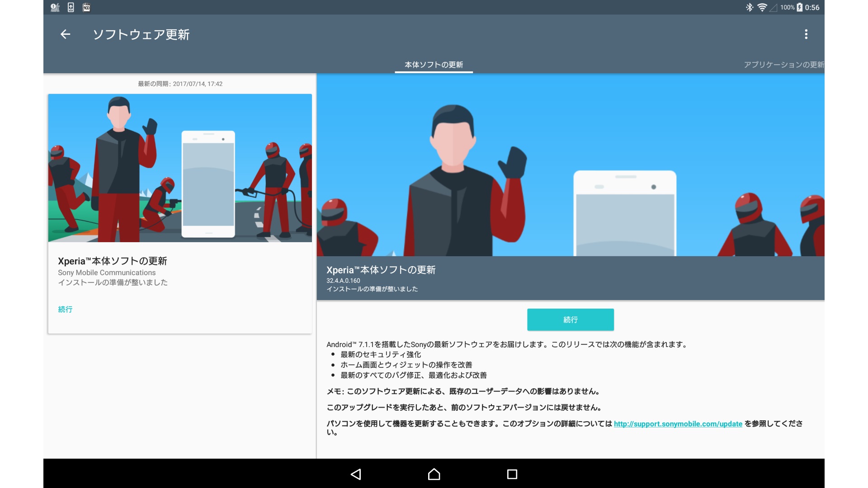Tap the large pit-crew banner image
The image size is (868, 488).
570,165
